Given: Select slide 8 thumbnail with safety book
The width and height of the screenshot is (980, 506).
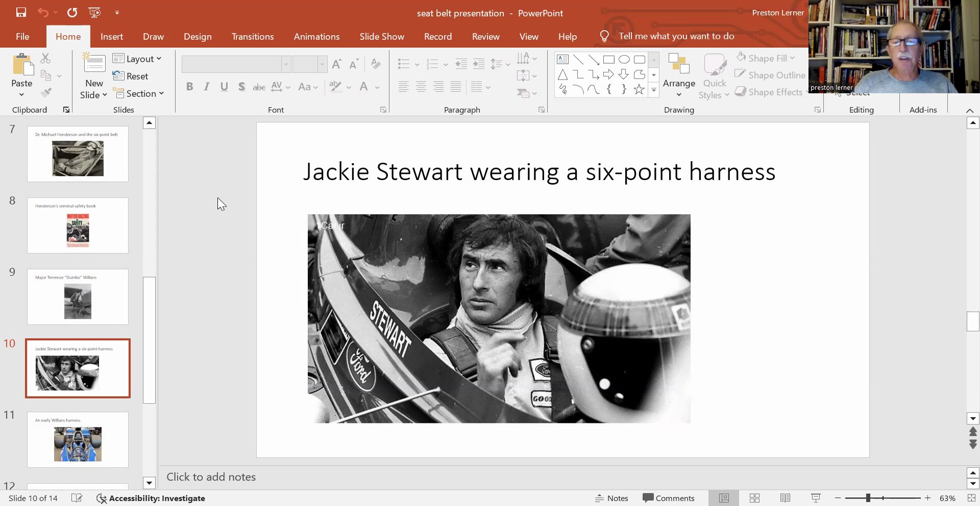Looking at the screenshot, I should [78, 225].
